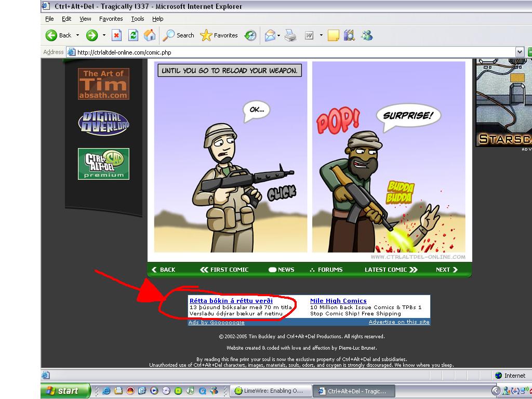Open the 'Rétta bókin á réttu verði' ad
Viewport: 532px width, 399px height.
231,301
